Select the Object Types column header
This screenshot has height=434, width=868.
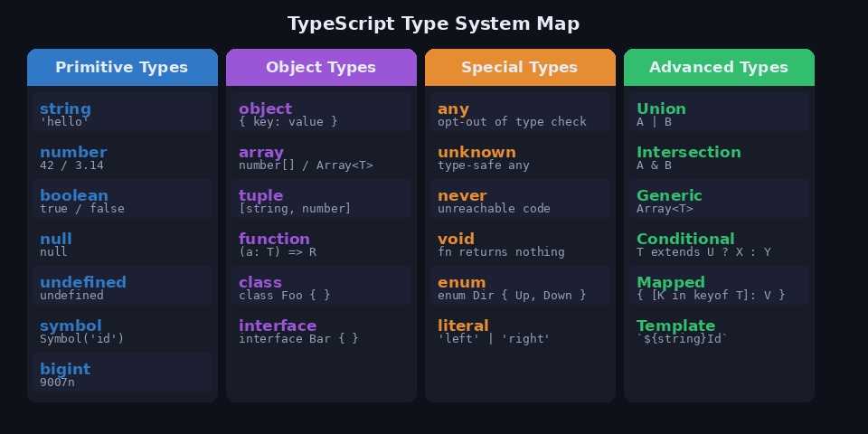coord(321,68)
